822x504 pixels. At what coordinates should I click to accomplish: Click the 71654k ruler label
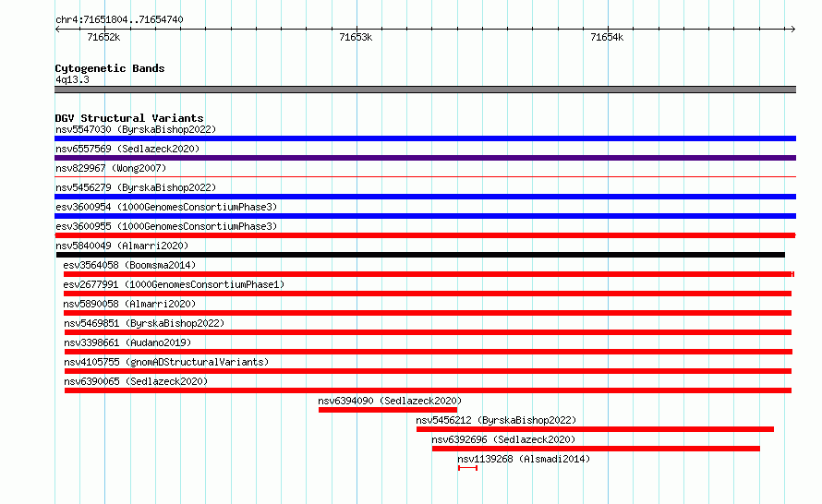tap(607, 37)
